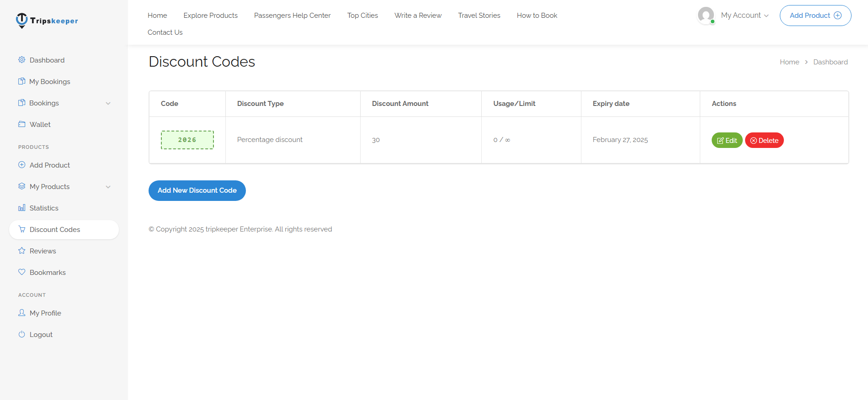The image size is (868, 400).
Task: Open Dashboard via its gear icon
Action: [21, 60]
